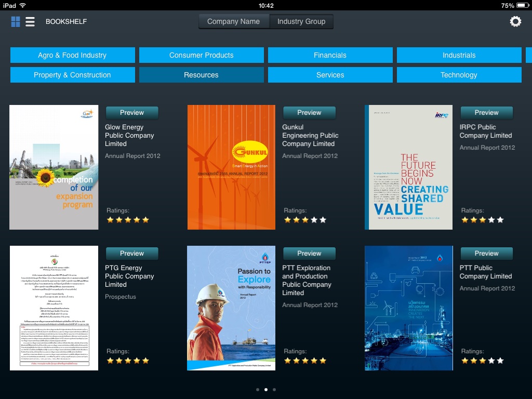Viewport: 532px width, 399px height.
Task: Switch to list view icon
Action: point(30,22)
